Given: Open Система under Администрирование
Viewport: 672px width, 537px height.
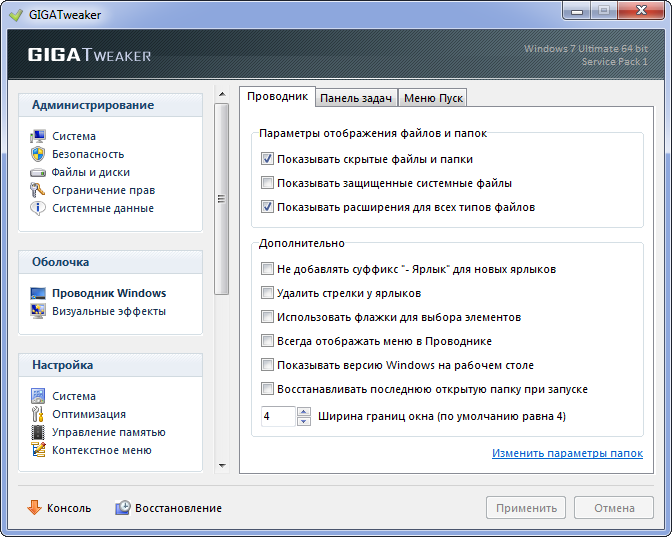Looking at the screenshot, I should point(74,136).
